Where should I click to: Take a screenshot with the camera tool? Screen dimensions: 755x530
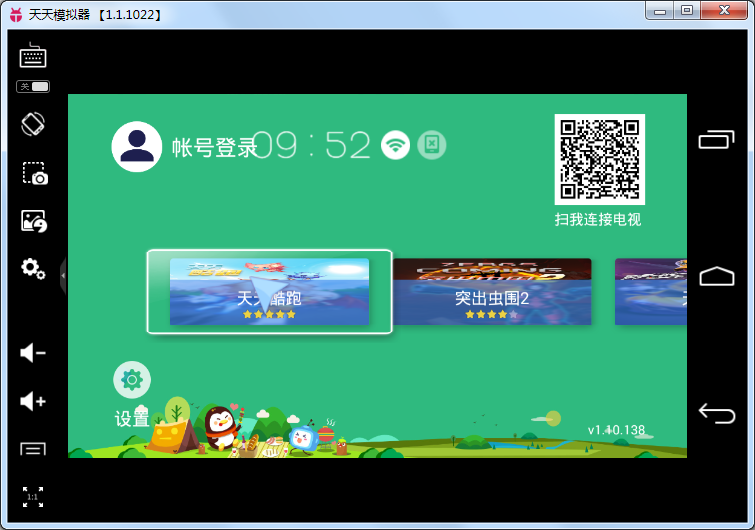click(35, 173)
